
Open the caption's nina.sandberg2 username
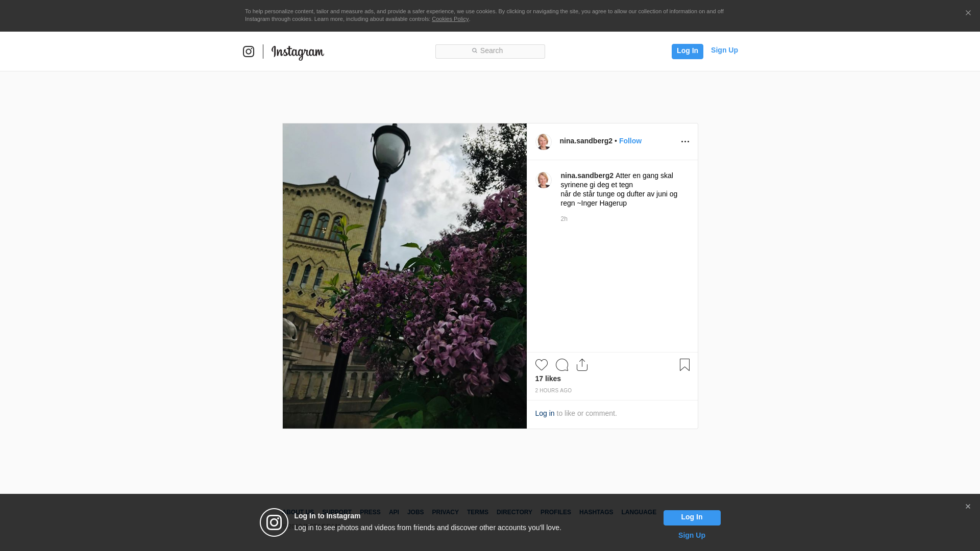coord(587,176)
